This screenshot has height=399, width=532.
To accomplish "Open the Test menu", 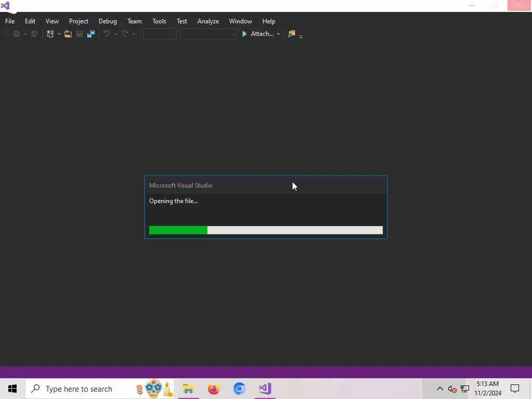I will pos(181,21).
